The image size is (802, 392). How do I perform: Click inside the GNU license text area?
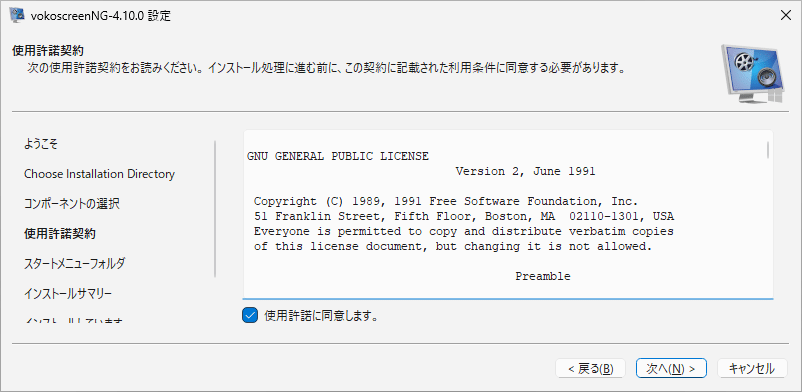click(x=508, y=214)
